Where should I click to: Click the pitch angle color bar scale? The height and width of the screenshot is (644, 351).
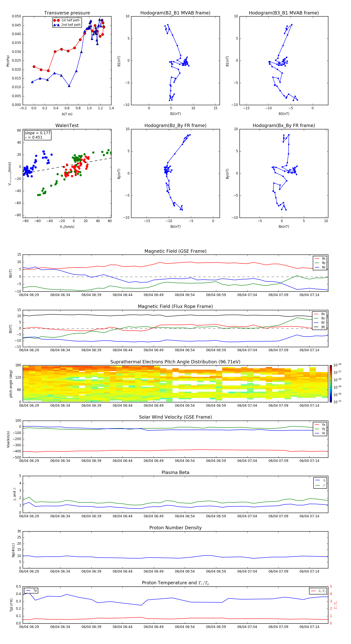tap(331, 384)
